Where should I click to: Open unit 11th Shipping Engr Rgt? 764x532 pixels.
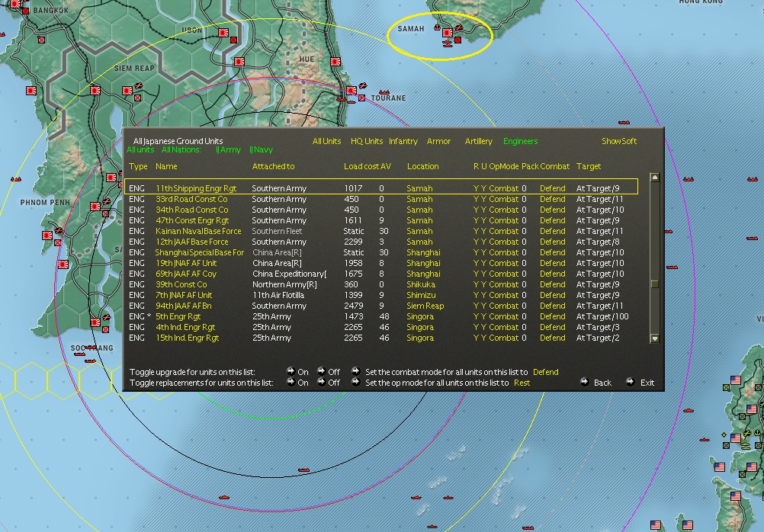(196, 188)
